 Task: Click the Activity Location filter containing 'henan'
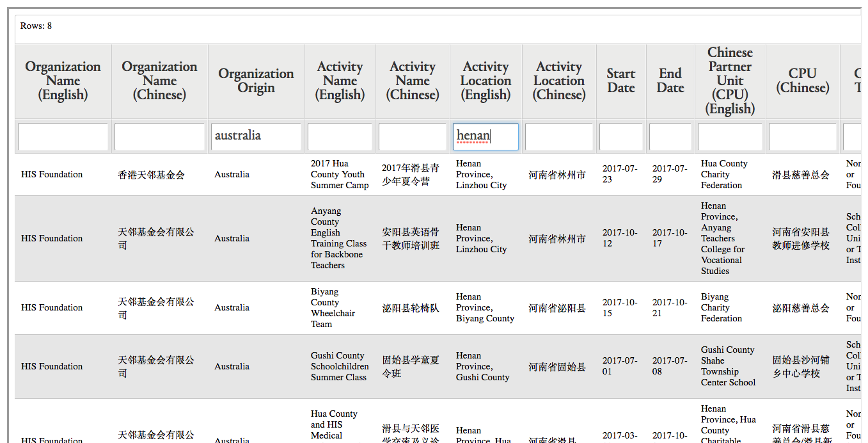click(485, 136)
